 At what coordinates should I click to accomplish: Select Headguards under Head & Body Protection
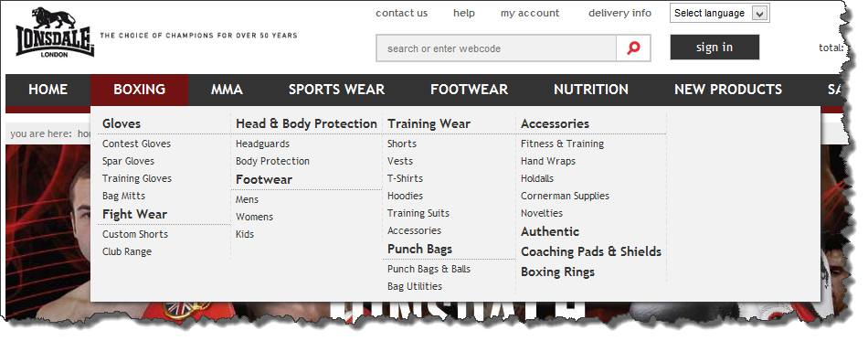tap(262, 144)
